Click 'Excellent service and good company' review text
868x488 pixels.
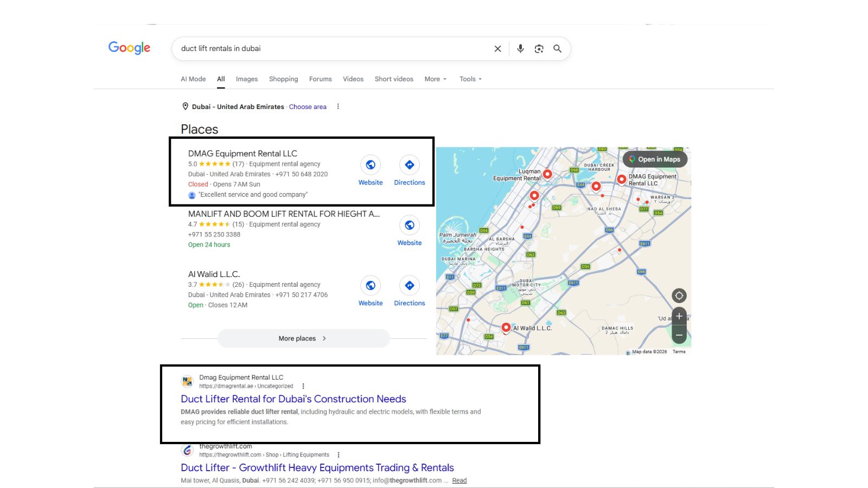[253, 195]
